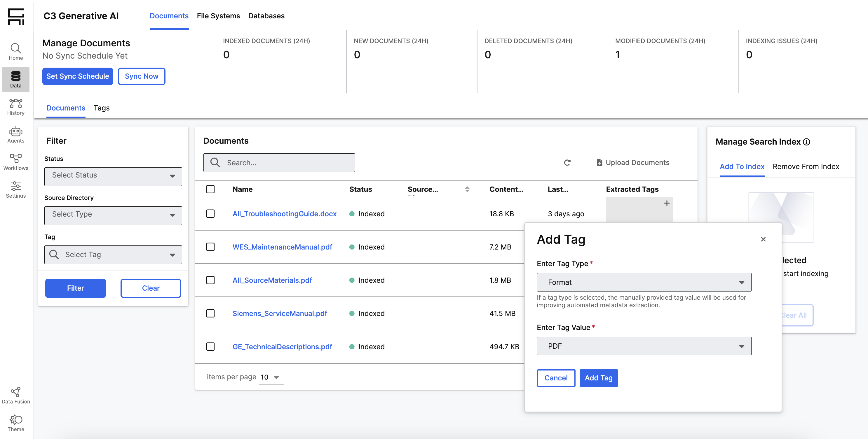
Task: Click the documents Search input field
Action: point(279,163)
